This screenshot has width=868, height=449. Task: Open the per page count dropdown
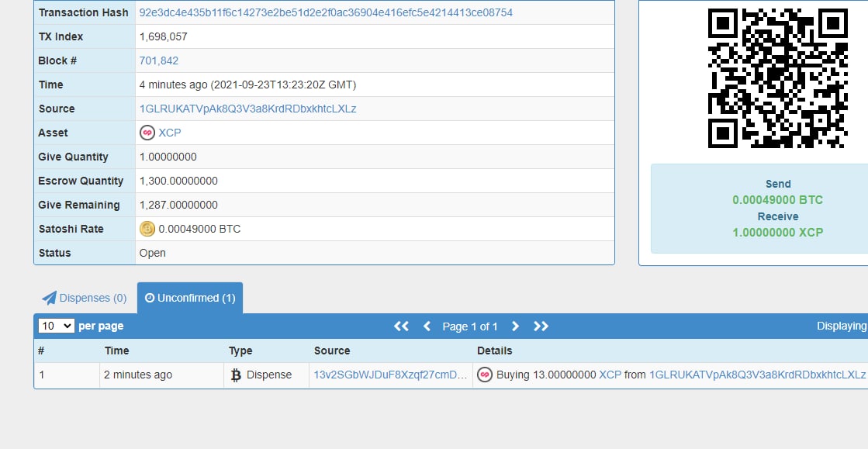tap(57, 326)
